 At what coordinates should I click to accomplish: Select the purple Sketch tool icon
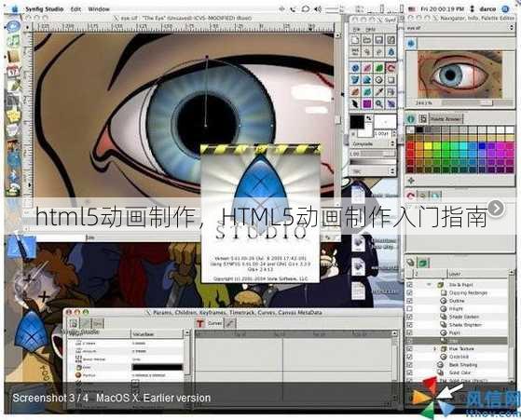391,104
